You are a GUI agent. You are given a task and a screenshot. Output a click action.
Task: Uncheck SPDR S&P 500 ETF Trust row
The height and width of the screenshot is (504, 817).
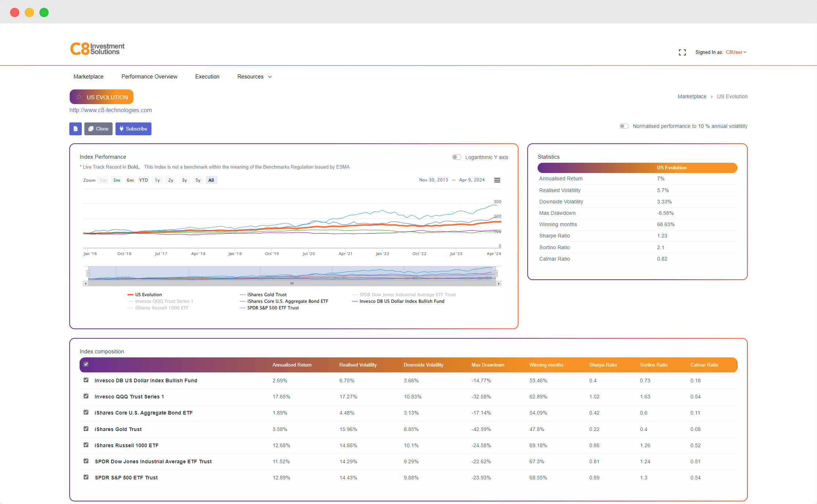(86, 477)
